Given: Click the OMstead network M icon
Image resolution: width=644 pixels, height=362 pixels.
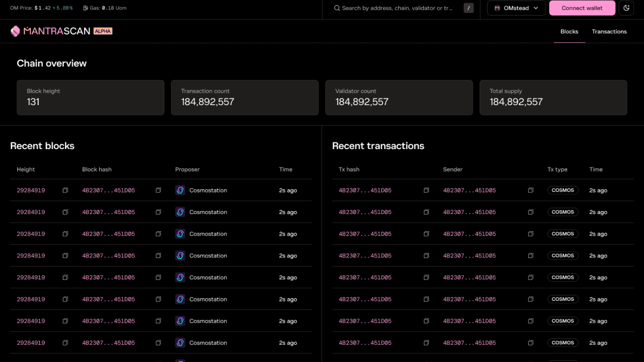Looking at the screenshot, I should click(497, 8).
